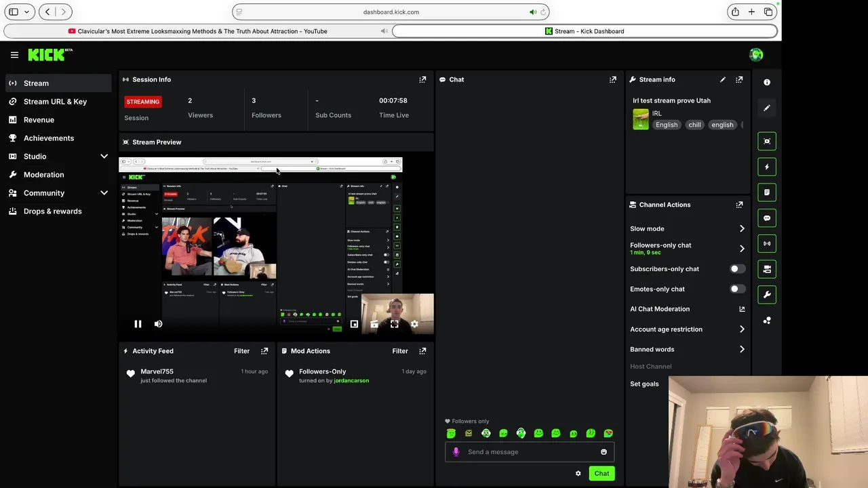Open the stream preview settings gear
Viewport: 868px width, 488px height.
pos(414,324)
